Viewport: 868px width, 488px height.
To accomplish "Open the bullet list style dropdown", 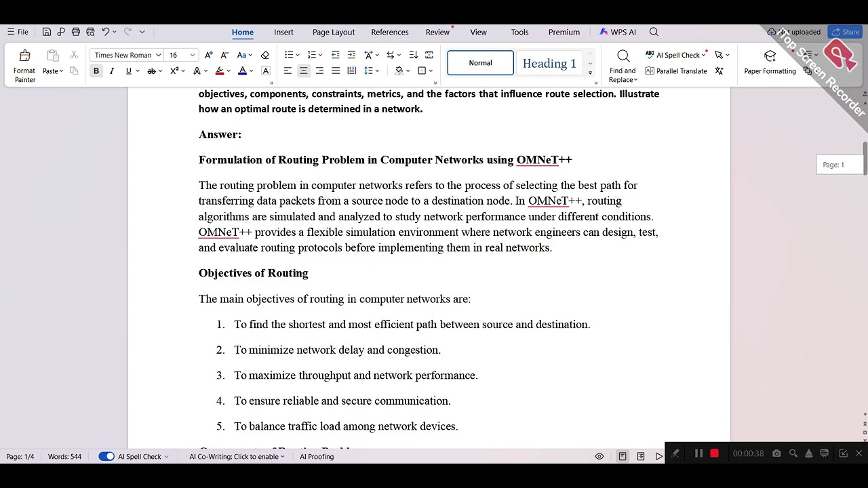I will click(298, 55).
